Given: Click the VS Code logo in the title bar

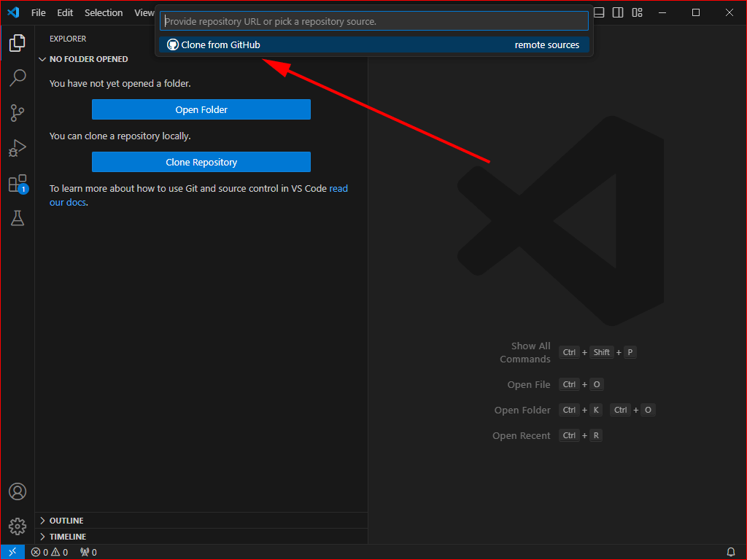Looking at the screenshot, I should [13, 12].
